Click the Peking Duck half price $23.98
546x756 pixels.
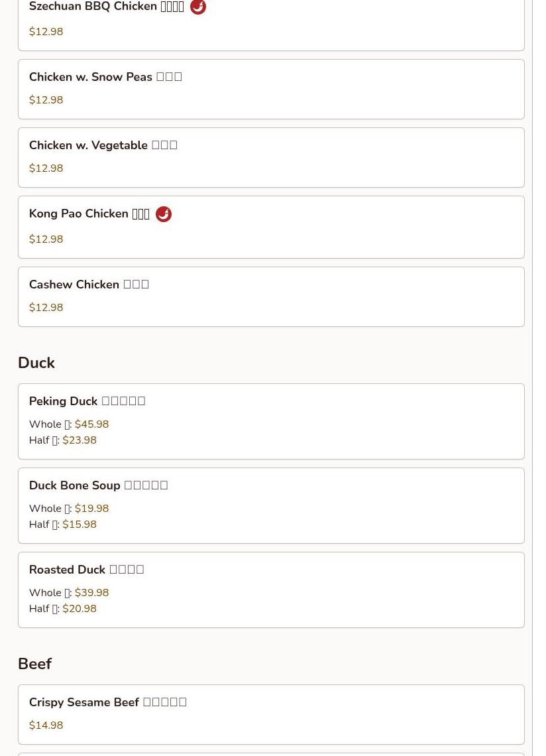click(x=80, y=440)
